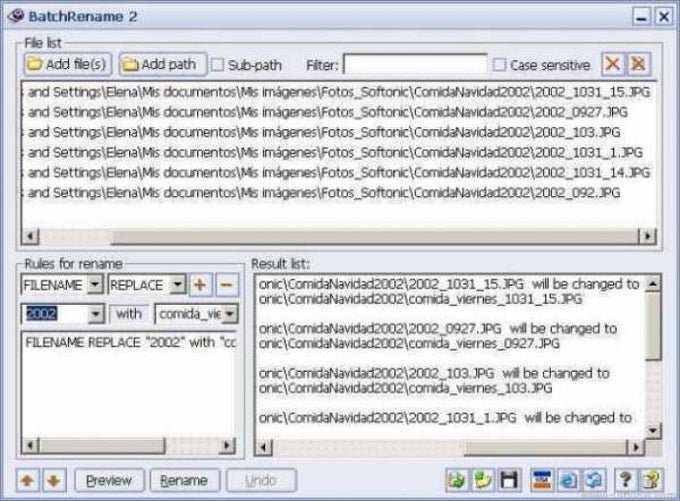The image size is (680, 501).
Task: Focus the Filter input field
Action: click(x=415, y=65)
